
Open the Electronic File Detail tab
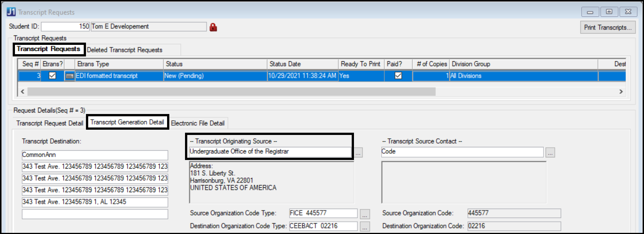pyautogui.click(x=198, y=123)
